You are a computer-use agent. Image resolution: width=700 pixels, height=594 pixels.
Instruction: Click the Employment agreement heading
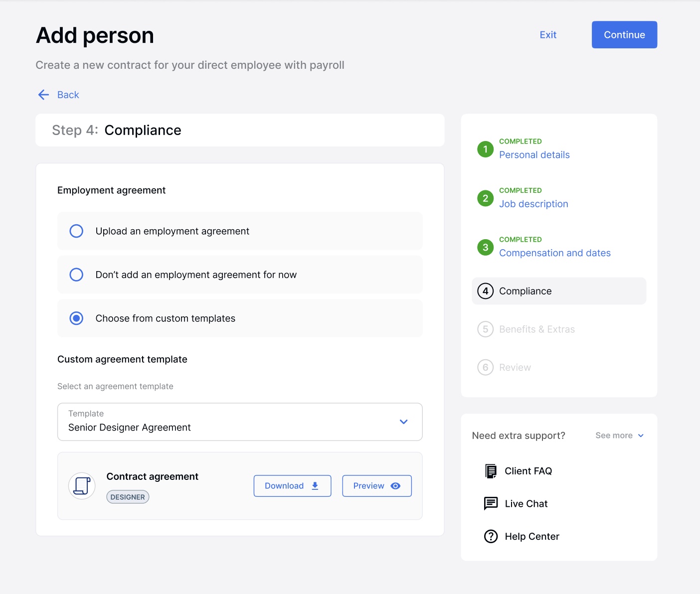111,190
